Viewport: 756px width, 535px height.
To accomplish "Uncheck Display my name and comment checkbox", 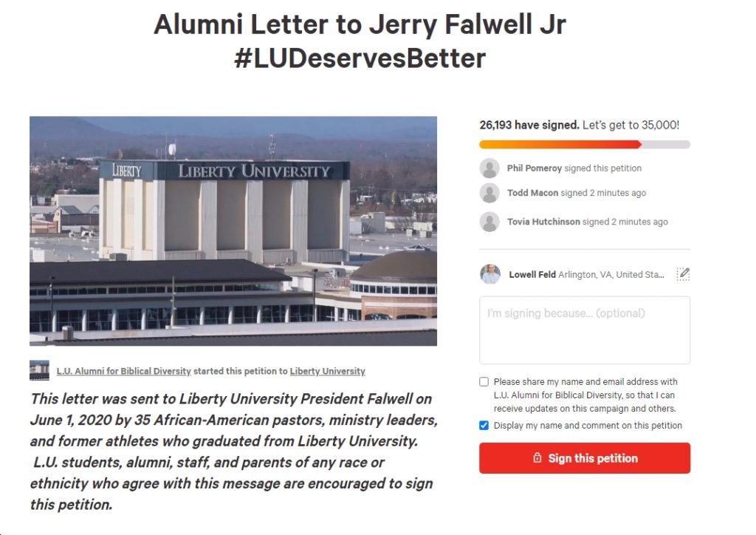I will point(484,425).
